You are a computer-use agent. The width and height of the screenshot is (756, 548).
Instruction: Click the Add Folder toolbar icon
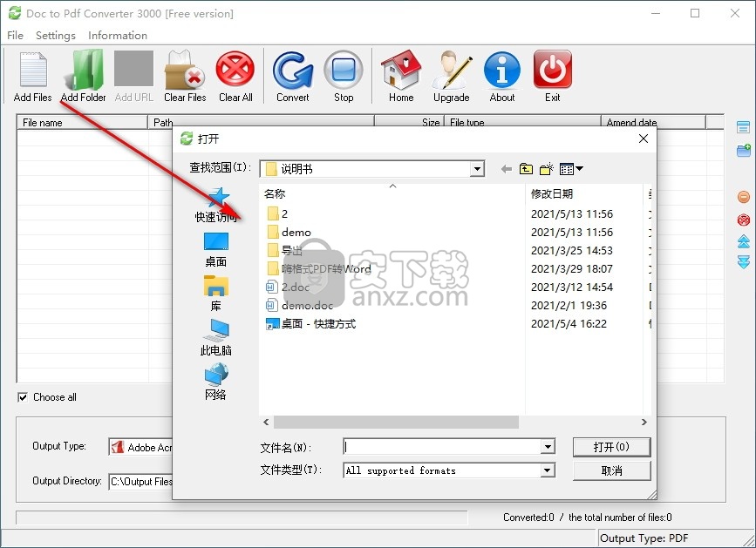(84, 71)
